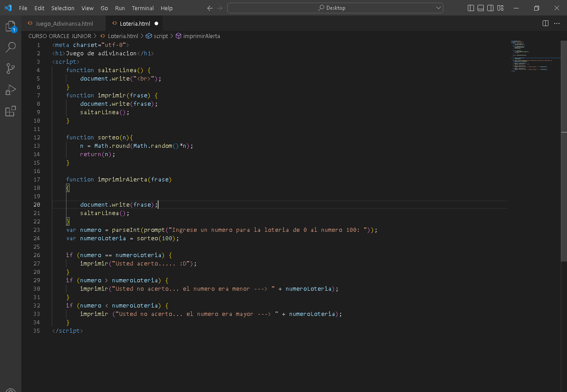Go forward with the navigation arrow
The height and width of the screenshot is (392, 567).
(x=220, y=8)
